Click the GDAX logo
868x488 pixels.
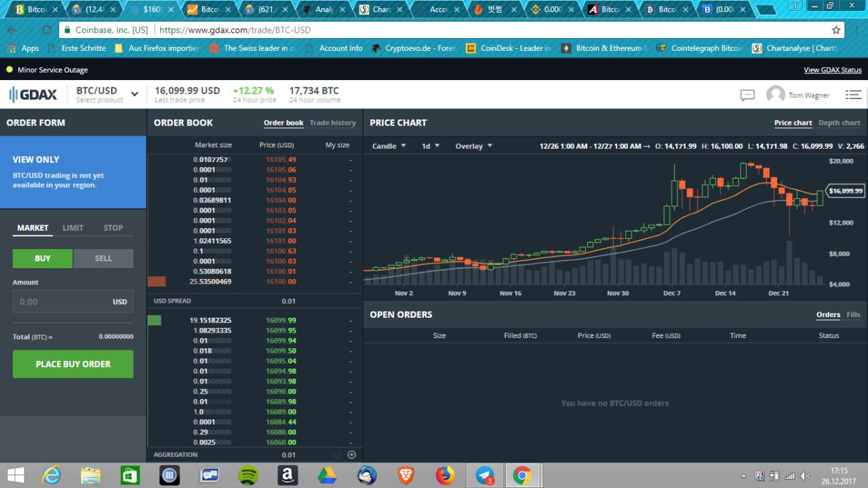(x=33, y=95)
